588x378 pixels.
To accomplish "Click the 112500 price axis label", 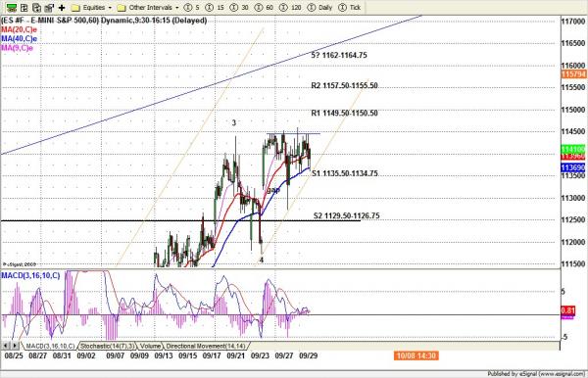I will point(573,220).
